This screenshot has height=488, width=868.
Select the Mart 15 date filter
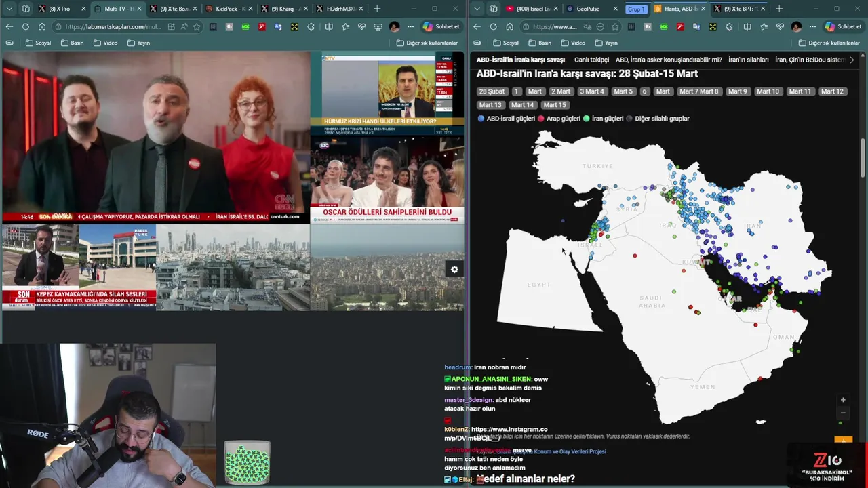(554, 105)
